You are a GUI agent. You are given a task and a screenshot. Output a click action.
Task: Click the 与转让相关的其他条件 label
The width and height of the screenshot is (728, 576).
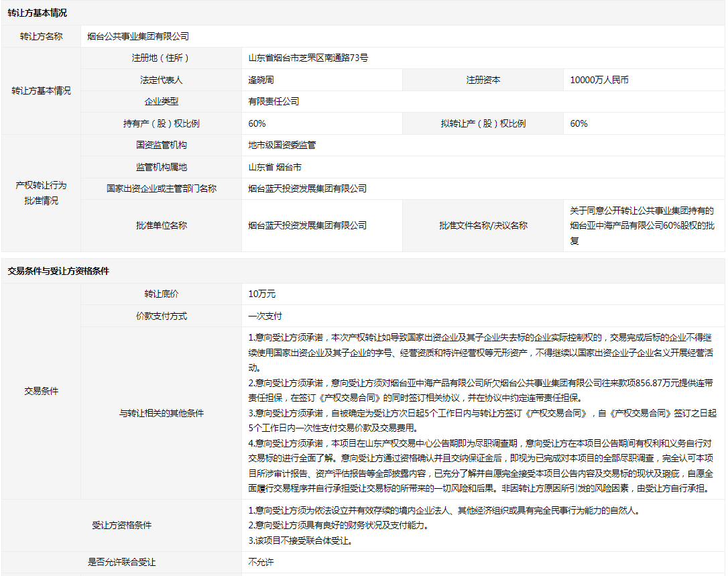[161, 413]
